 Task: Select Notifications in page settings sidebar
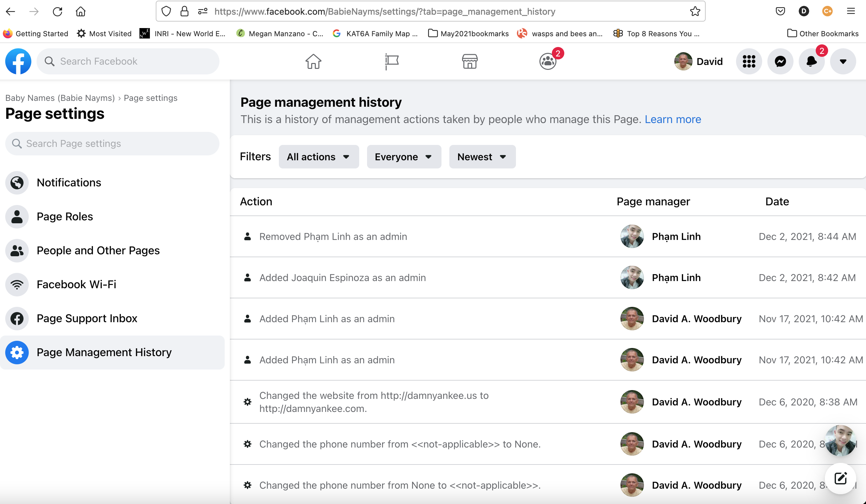[x=69, y=182]
